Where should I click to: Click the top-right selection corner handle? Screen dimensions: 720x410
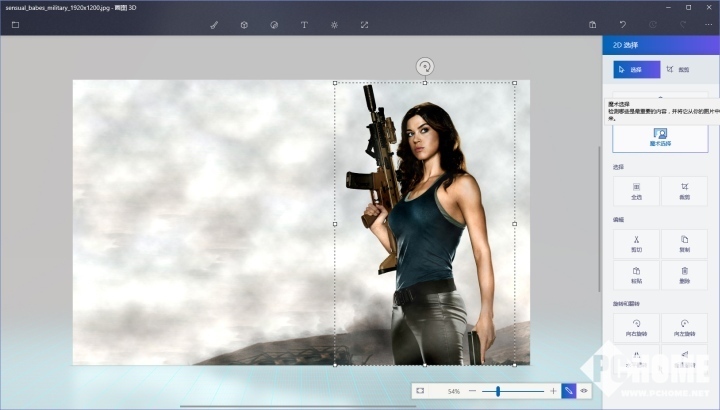(x=514, y=83)
